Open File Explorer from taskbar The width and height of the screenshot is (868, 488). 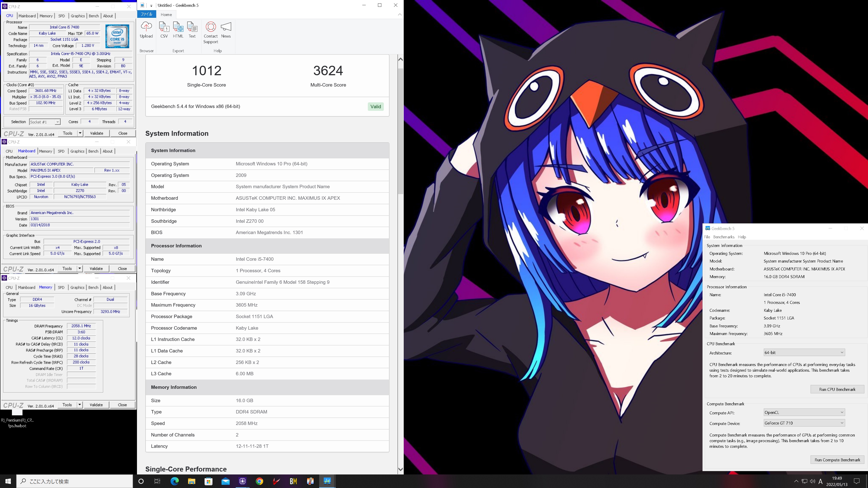[x=191, y=481]
